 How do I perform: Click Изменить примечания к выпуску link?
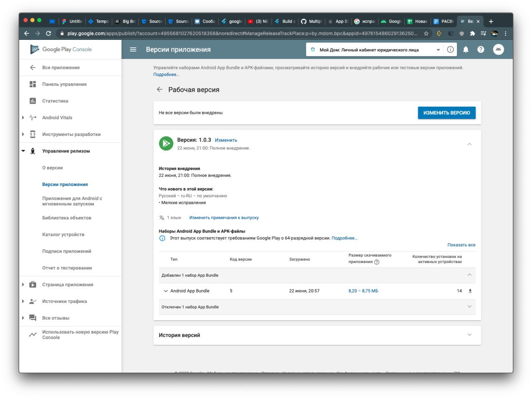(224, 218)
